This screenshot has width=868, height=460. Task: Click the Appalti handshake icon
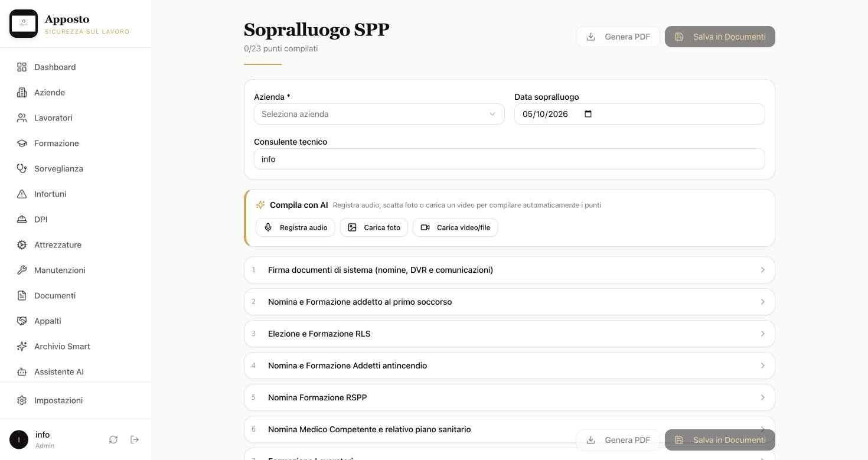click(x=22, y=321)
